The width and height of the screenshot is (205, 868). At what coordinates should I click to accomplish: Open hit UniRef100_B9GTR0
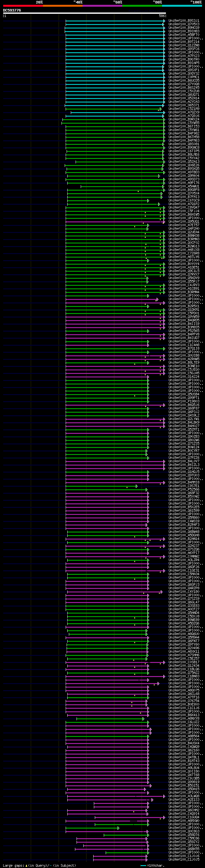tap(184, 60)
